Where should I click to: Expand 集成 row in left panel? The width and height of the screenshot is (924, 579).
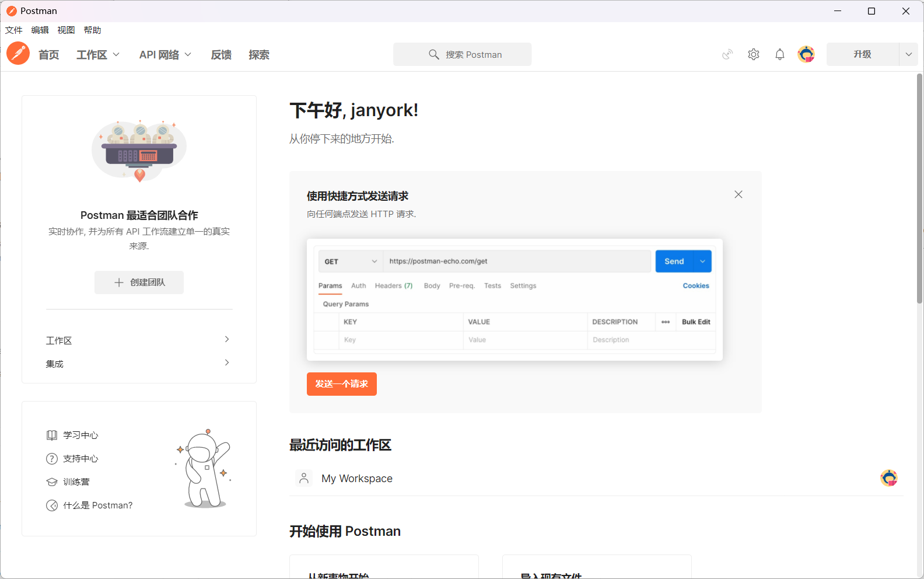(139, 364)
